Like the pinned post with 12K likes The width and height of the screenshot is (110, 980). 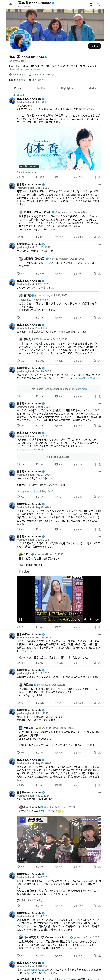[x=57, y=177]
